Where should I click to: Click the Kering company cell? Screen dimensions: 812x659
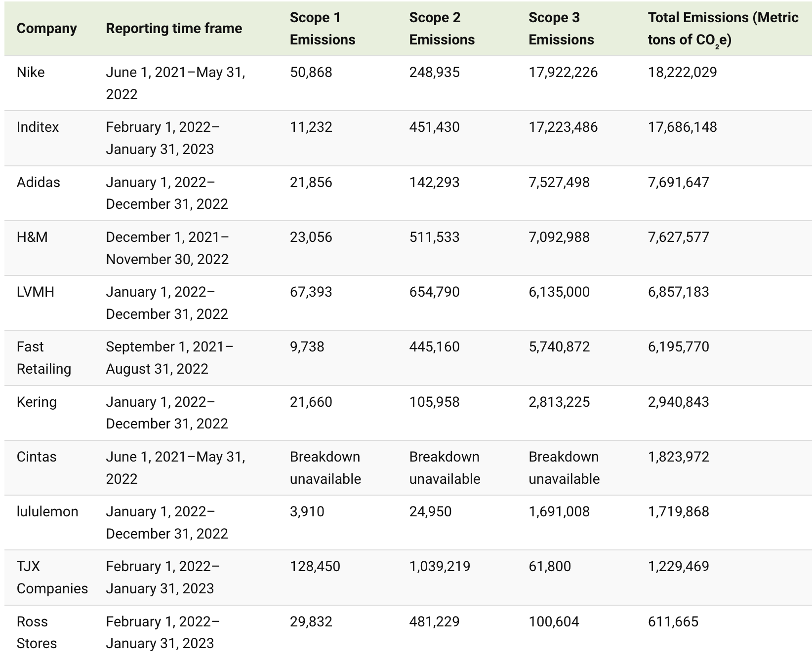click(37, 402)
